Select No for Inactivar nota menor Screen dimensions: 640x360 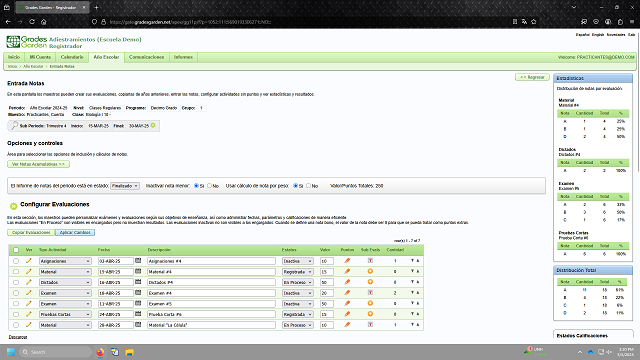click(209, 186)
